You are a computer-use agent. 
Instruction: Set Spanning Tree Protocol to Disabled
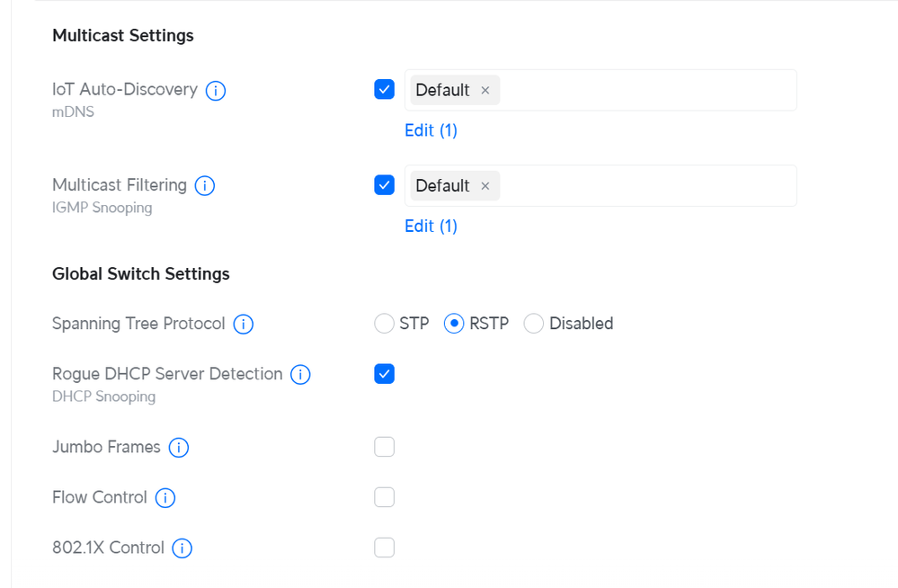534,324
